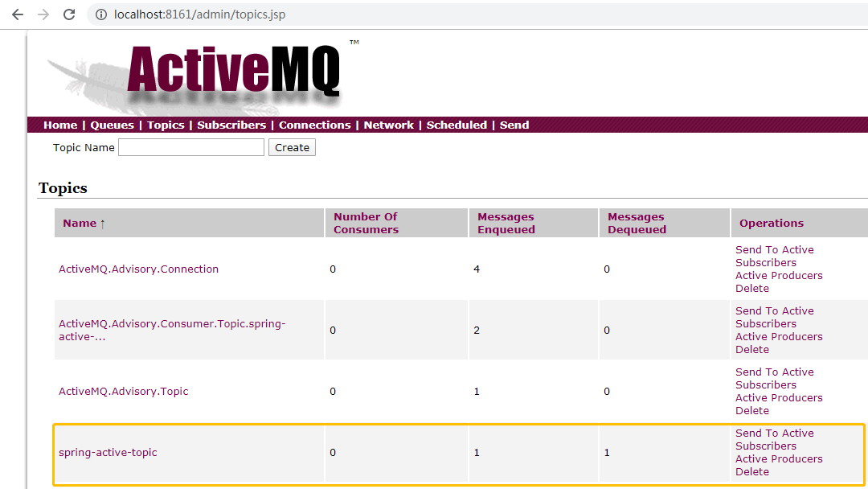Image resolution: width=868 pixels, height=489 pixels.
Task: Delete the ActiveMQ.Advisory.Consumer.Topic row
Action: 751,349
